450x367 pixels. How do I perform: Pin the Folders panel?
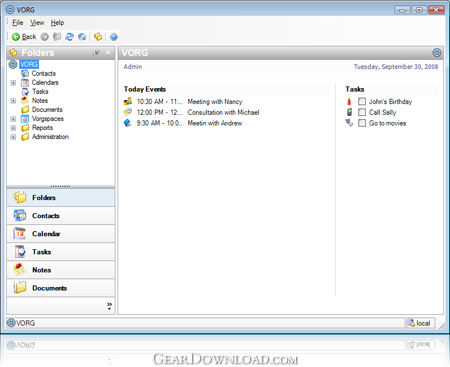[x=96, y=53]
